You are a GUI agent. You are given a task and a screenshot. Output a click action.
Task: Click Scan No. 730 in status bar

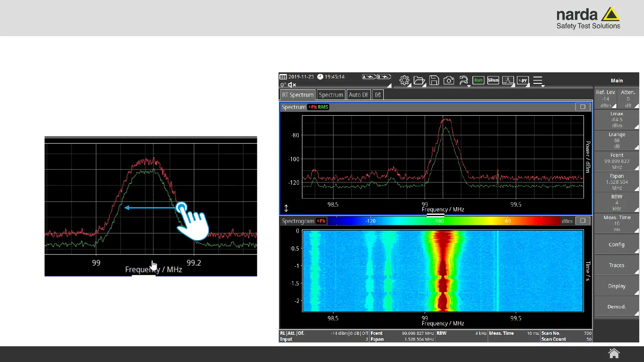(566, 333)
